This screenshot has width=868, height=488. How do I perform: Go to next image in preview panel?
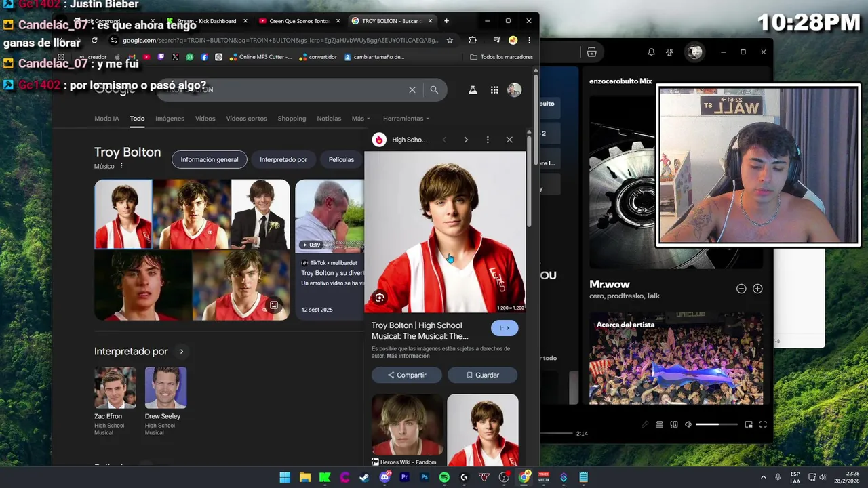click(x=466, y=140)
